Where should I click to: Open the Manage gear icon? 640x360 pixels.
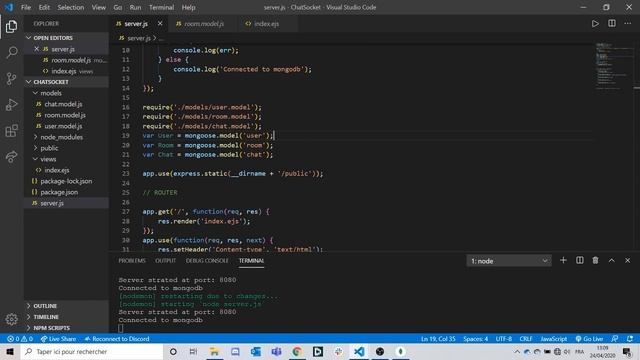11,319
